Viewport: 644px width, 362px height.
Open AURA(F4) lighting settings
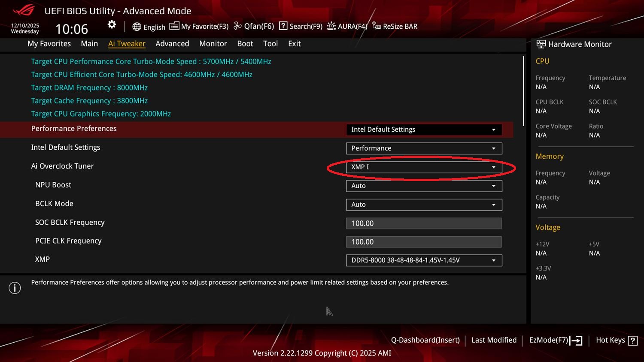[347, 27]
